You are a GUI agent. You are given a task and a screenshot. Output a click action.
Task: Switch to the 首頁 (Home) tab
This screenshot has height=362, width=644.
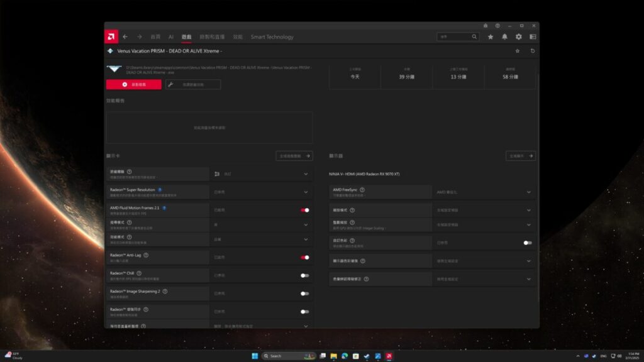(x=155, y=37)
